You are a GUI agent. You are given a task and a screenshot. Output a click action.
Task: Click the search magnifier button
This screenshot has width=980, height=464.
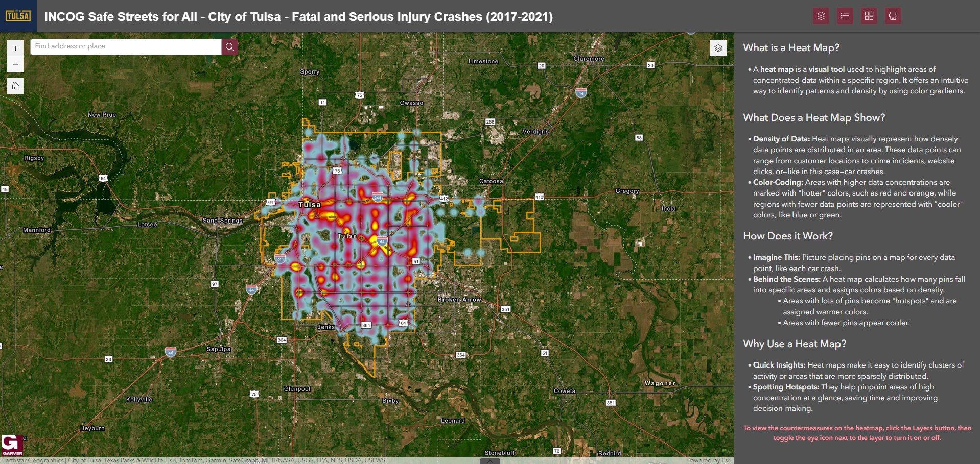click(229, 47)
